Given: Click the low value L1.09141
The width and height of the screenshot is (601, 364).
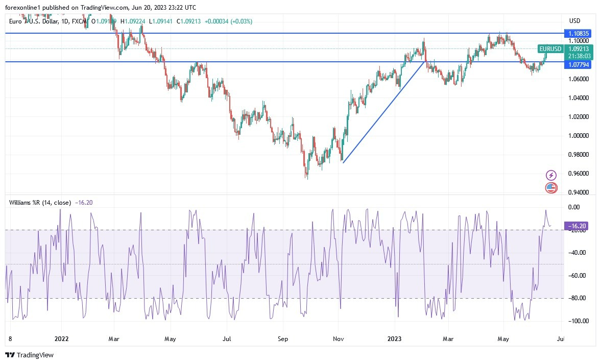Looking at the screenshot, I should [x=161, y=21].
